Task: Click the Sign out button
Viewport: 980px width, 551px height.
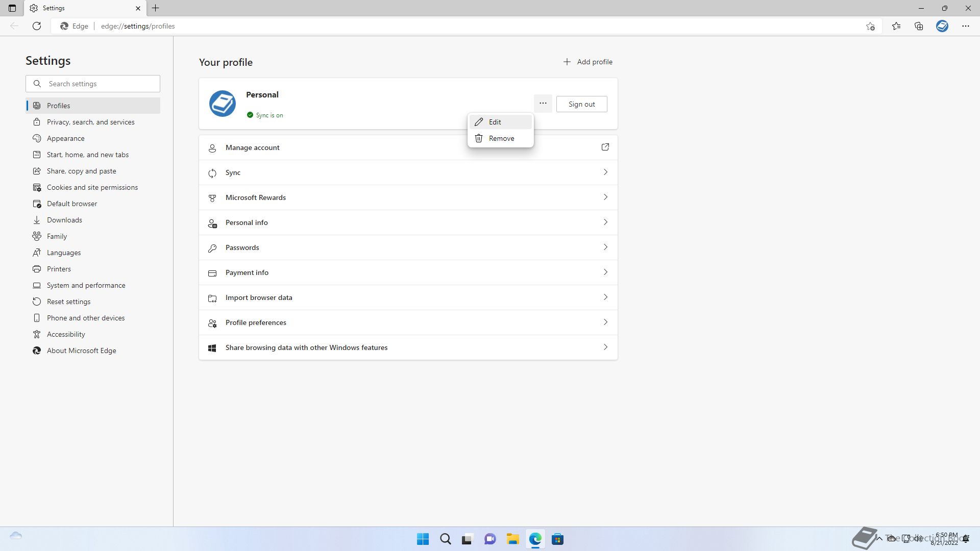Action: coord(582,104)
